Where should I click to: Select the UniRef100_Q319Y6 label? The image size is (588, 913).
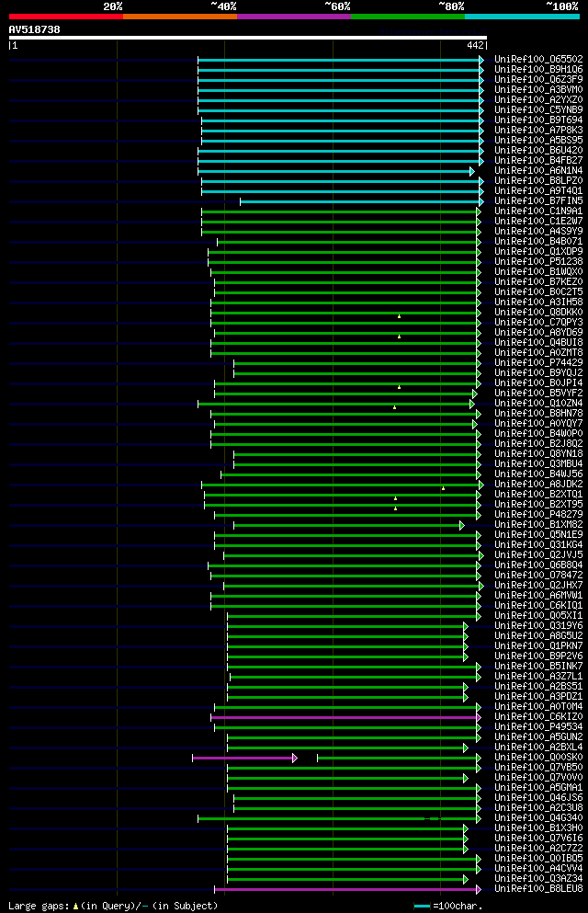pos(538,626)
